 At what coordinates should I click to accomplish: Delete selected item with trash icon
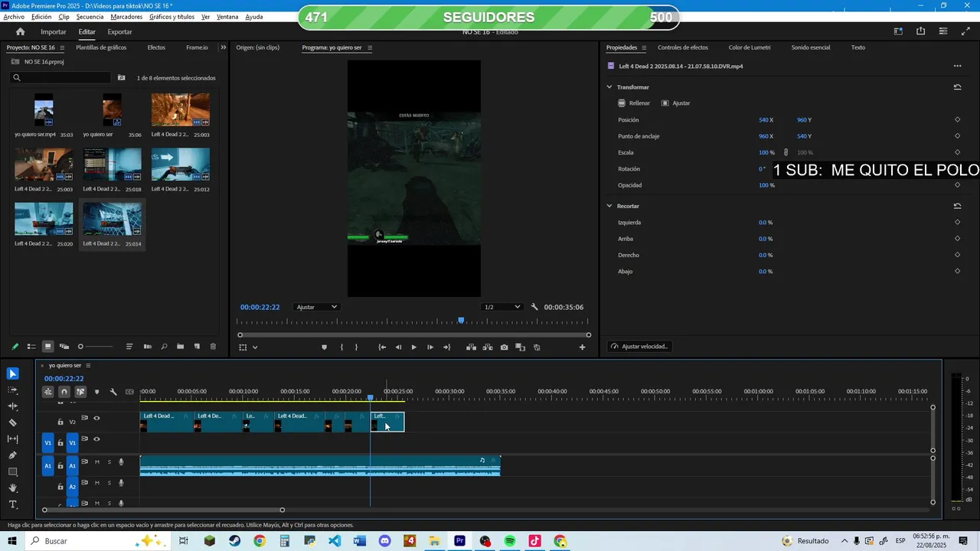point(213,347)
